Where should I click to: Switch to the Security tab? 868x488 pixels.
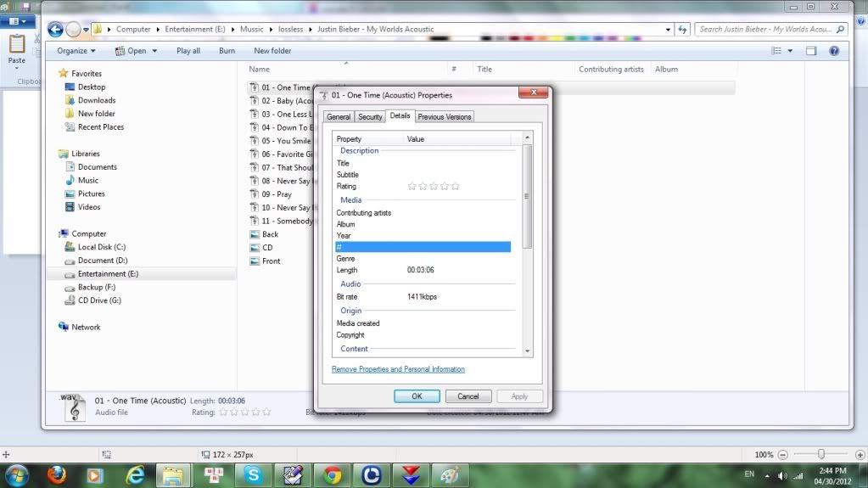(370, 117)
